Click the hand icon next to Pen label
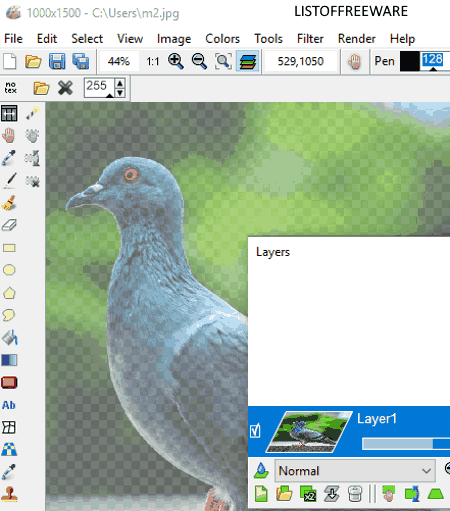 [x=355, y=61]
